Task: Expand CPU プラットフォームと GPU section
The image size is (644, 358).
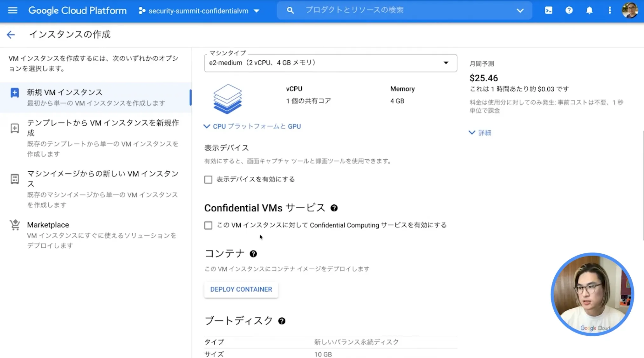Action: pos(252,127)
